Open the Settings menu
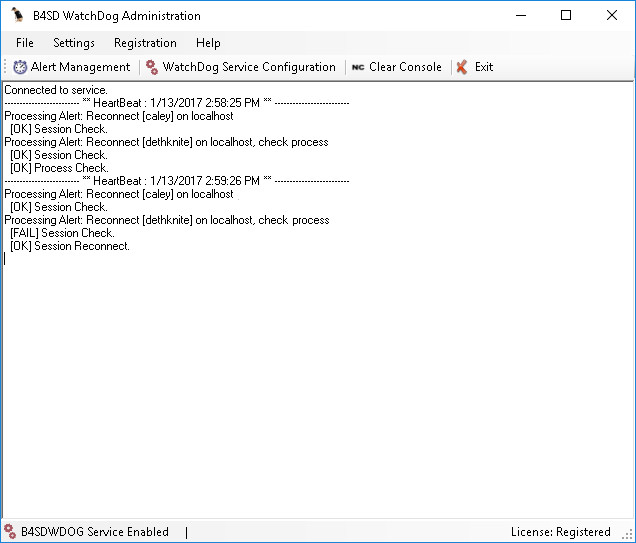This screenshot has height=543, width=636. coord(74,43)
